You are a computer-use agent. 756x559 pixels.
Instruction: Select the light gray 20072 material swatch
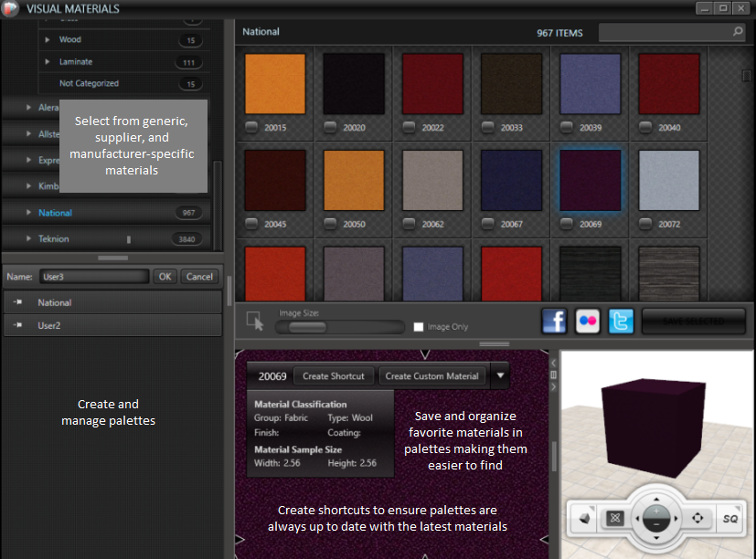(x=669, y=180)
